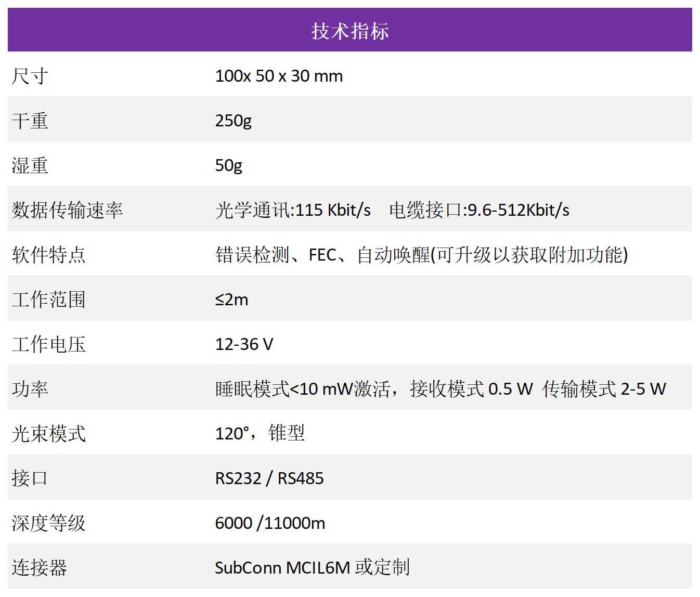Screen dimensions: 700x597
Task: Click the 技术指标 purple header title
Action: 349,31
